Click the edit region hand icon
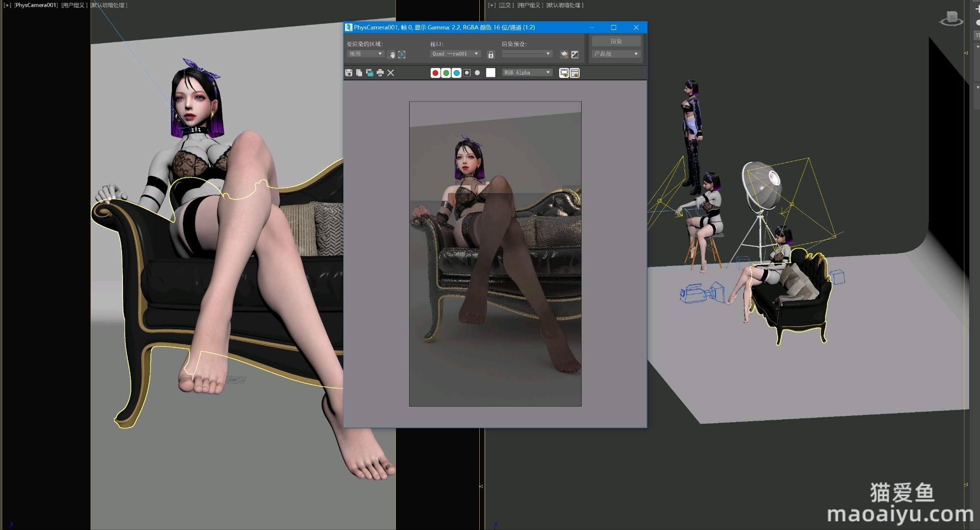Image resolution: width=980 pixels, height=530 pixels. click(x=391, y=54)
